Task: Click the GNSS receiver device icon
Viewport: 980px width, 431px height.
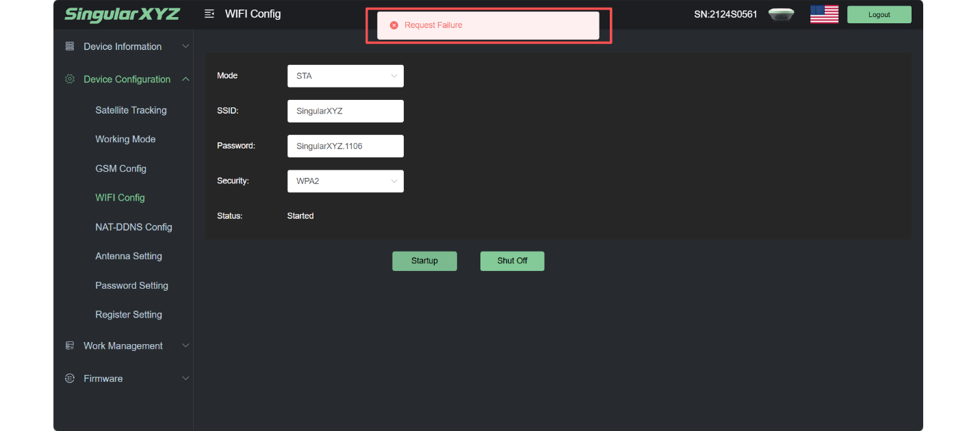Action: tap(781, 14)
